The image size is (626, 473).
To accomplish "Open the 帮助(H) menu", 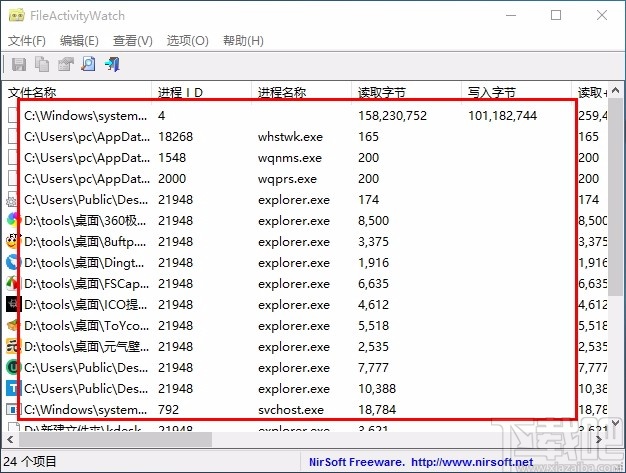I will pyautogui.click(x=243, y=40).
